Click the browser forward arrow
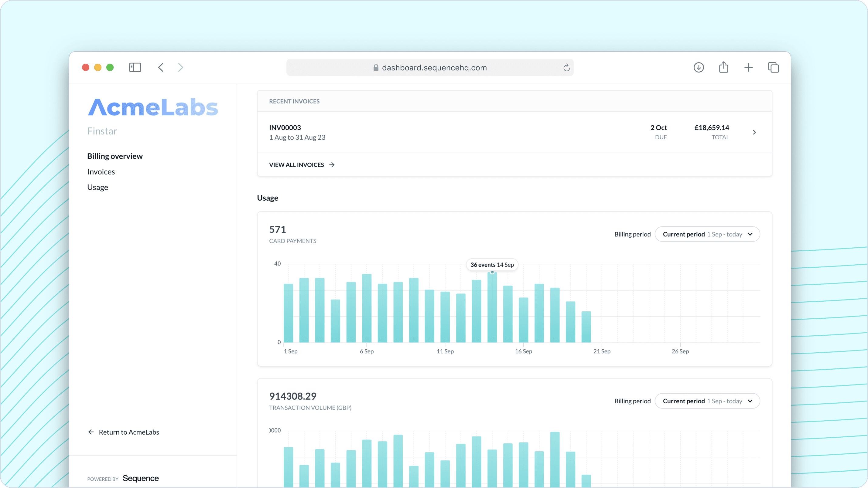This screenshot has width=868, height=488. pos(181,67)
